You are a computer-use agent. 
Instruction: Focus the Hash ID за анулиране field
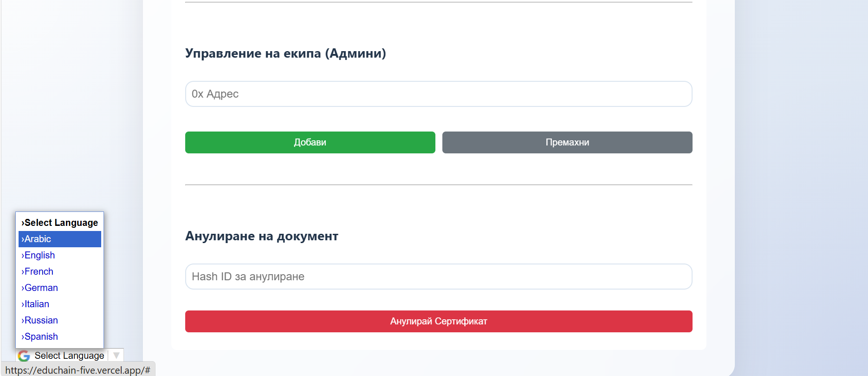pos(438,277)
